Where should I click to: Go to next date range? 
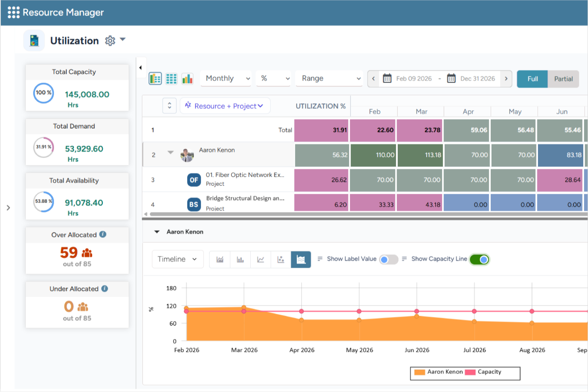point(506,79)
